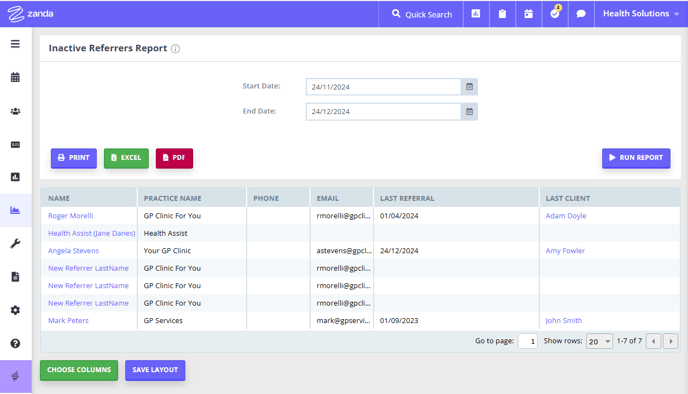Image resolution: width=688 pixels, height=394 pixels.
Task: Open the wrench tools icon in sidebar
Action: coord(15,244)
